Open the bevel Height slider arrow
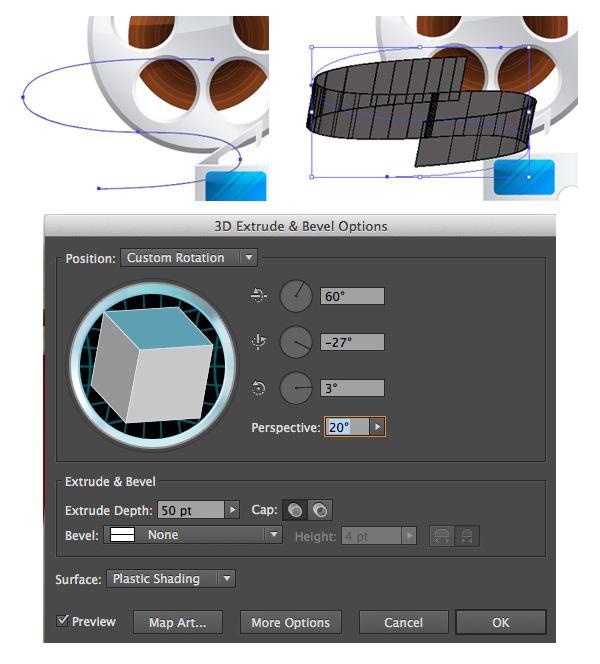600x664 pixels. [x=409, y=536]
